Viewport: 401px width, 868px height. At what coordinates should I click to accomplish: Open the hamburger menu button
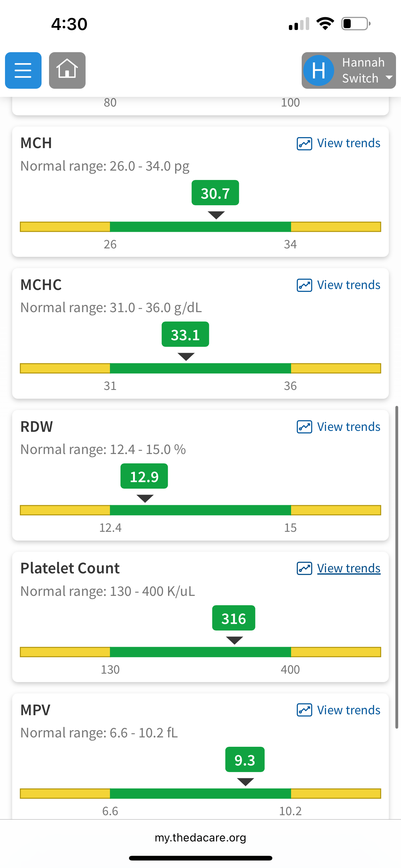pyautogui.click(x=23, y=70)
